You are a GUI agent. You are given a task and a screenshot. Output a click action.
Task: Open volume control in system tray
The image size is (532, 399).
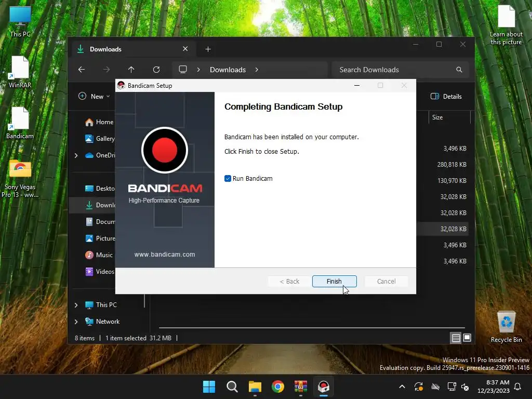pos(465,387)
